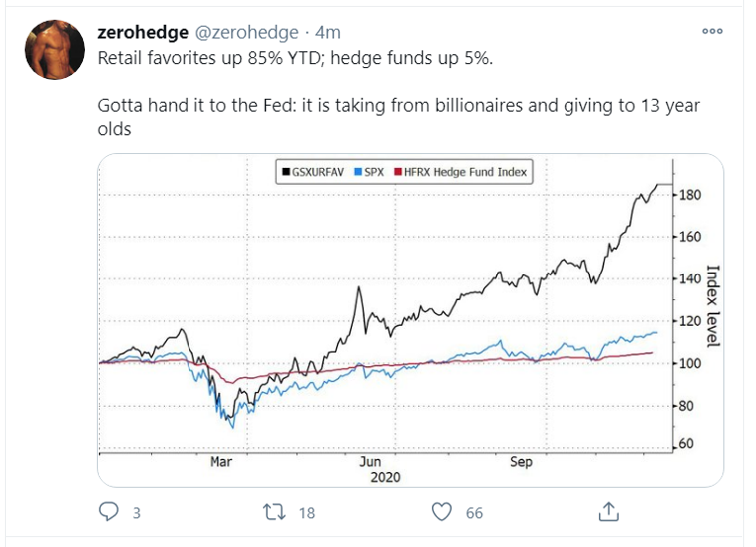Viewport: 756px width, 547px height.
Task: Click the blue SPX legend swatch
Action: pos(356,173)
